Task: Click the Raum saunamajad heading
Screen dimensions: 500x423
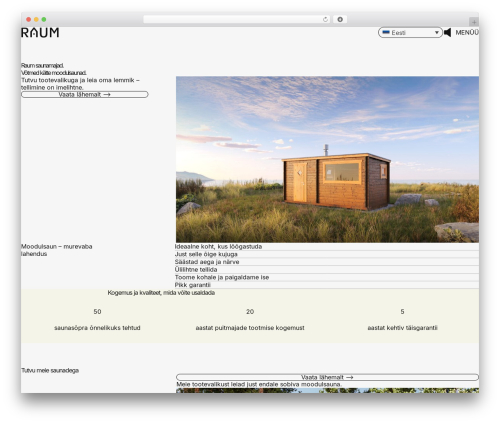Action: [42, 65]
